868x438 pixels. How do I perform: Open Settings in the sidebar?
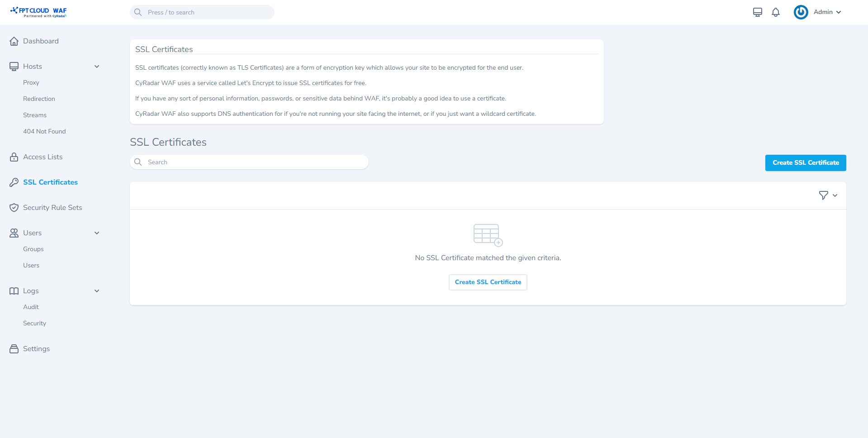click(36, 349)
